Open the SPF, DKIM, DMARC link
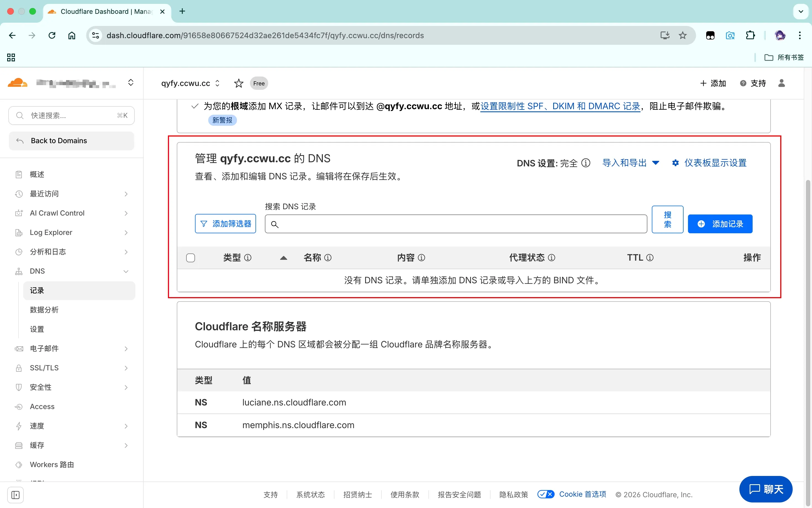Image resolution: width=812 pixels, height=508 pixels. [560, 106]
